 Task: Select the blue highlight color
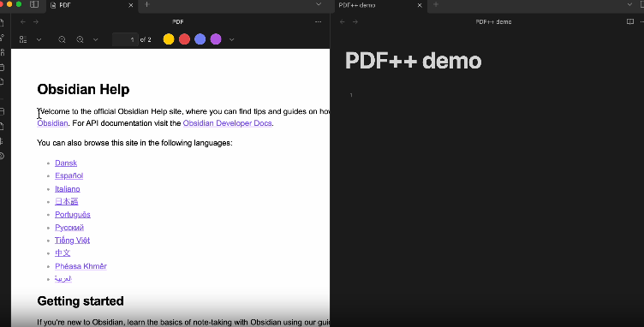(x=200, y=39)
